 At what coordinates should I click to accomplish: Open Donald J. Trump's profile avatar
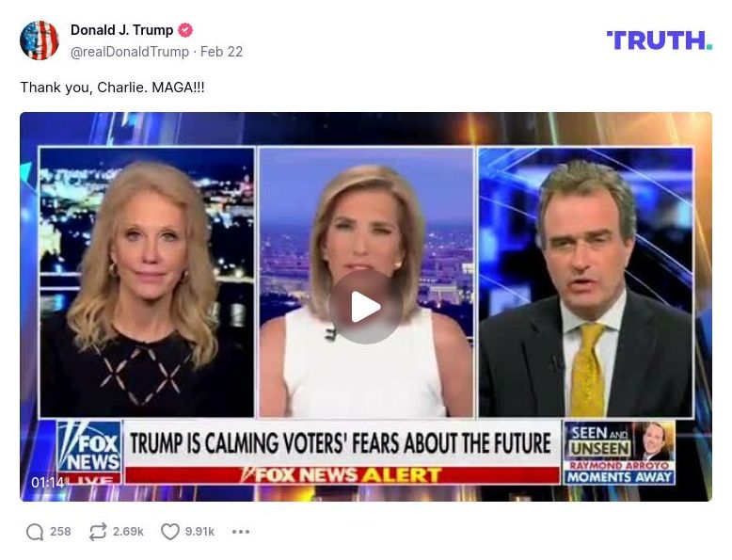(x=40, y=40)
